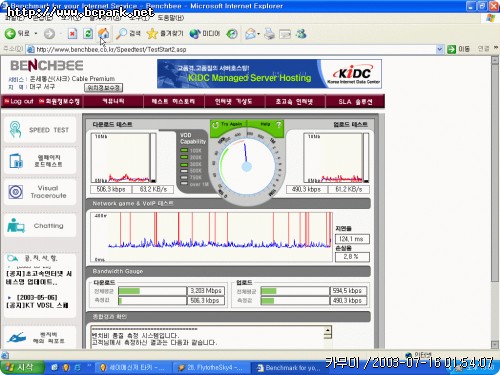Click the page's vertical scrollbar down arrow
This screenshot has width=500, height=375.
point(495,345)
